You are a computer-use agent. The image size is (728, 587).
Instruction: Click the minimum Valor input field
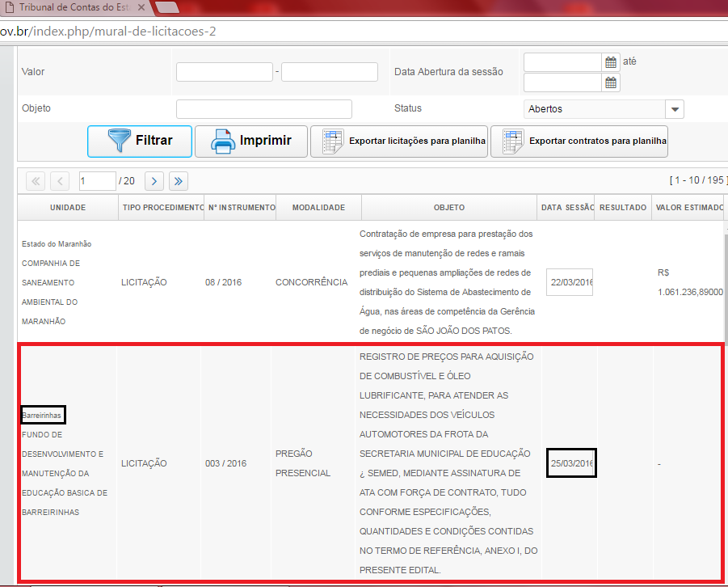(224, 72)
